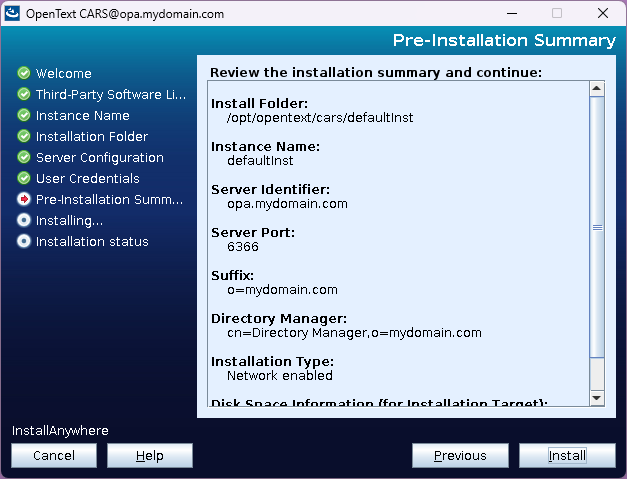Viewport: 627px width, 479px height.
Task: Select the Installation Folder step label
Action: [x=92, y=137]
